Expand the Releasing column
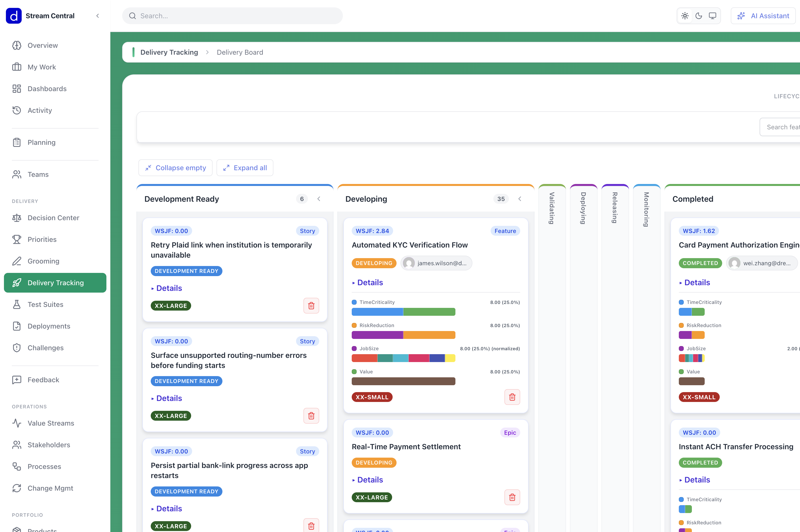 [x=615, y=208]
